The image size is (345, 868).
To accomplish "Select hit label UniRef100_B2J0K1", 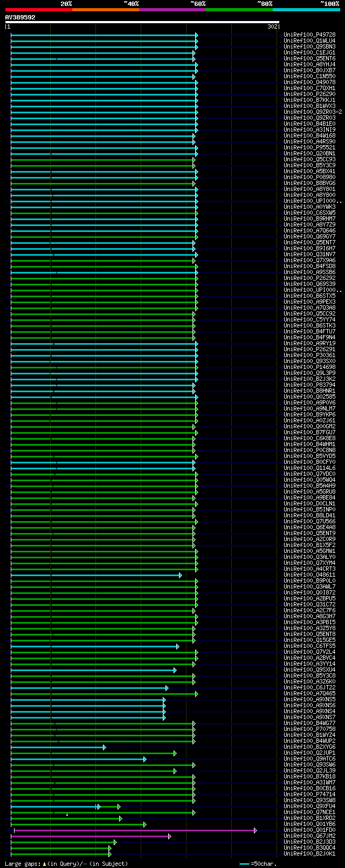I will [309, 853].
